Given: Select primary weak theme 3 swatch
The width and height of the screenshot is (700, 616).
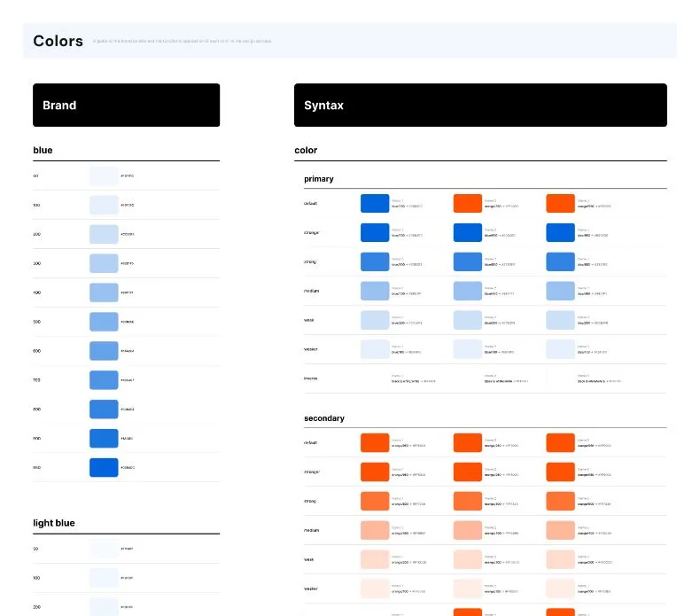Looking at the screenshot, I should [x=560, y=320].
